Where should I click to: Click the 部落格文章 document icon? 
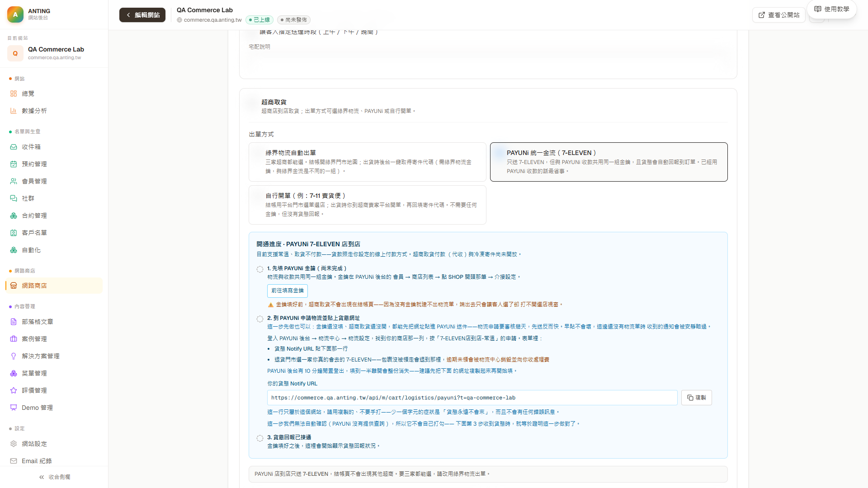point(14,322)
